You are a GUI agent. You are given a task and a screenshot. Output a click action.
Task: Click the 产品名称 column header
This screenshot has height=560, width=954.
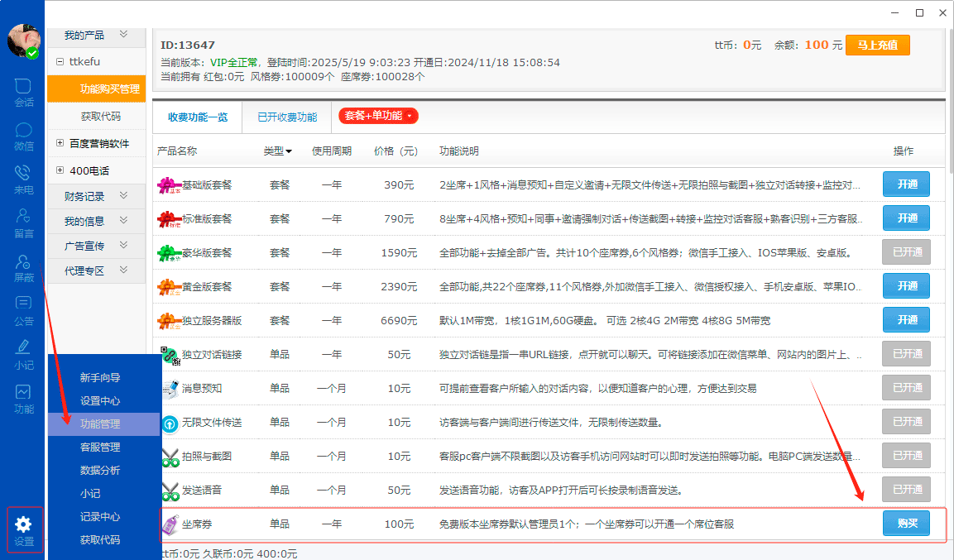point(177,151)
